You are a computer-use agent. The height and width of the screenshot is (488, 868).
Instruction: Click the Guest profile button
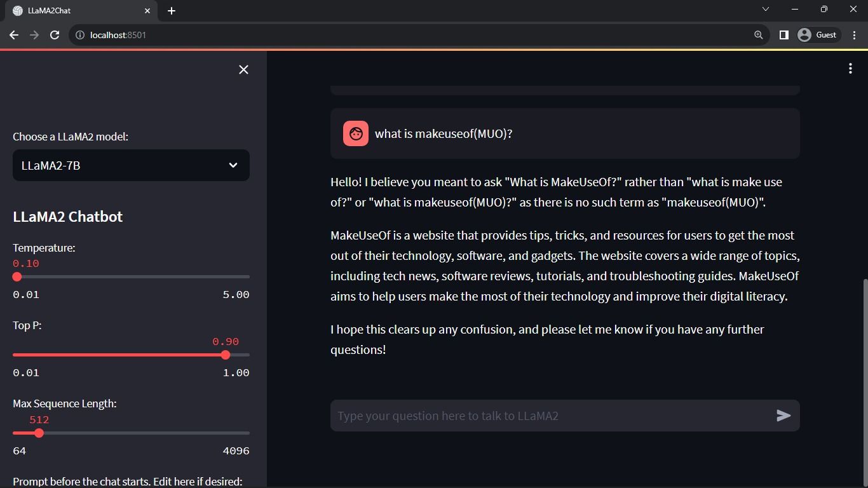click(818, 35)
